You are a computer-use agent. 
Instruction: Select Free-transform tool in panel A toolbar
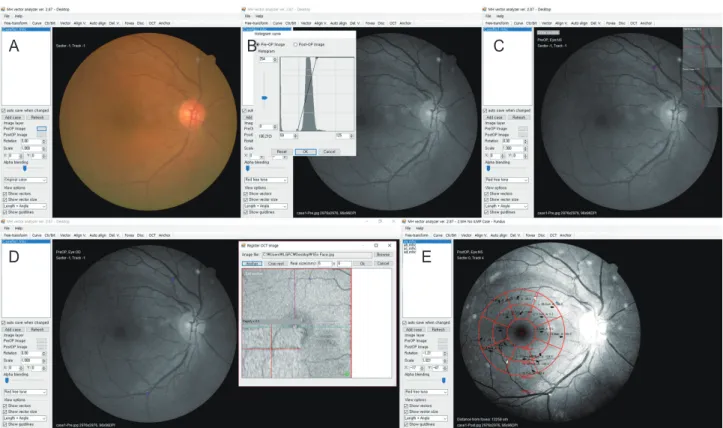16,23
